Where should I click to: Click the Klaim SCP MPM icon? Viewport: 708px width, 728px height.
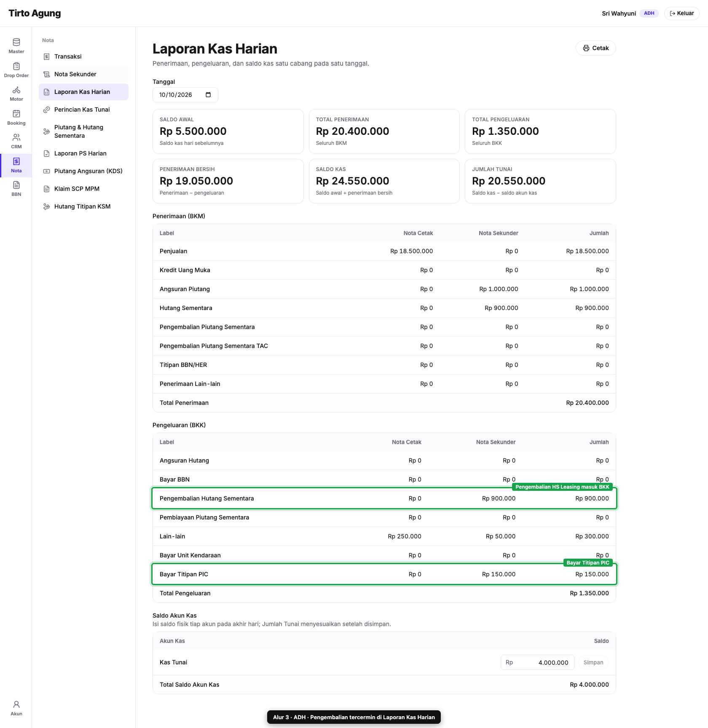click(47, 189)
